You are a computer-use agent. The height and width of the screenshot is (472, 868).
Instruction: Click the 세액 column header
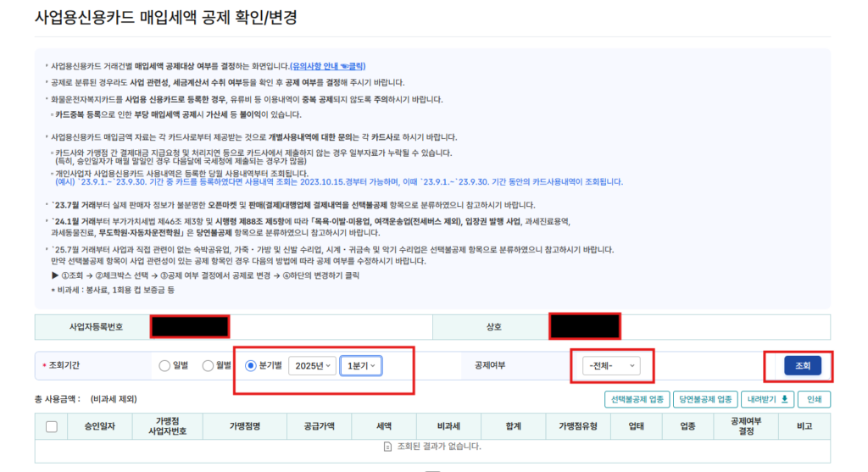(384, 426)
